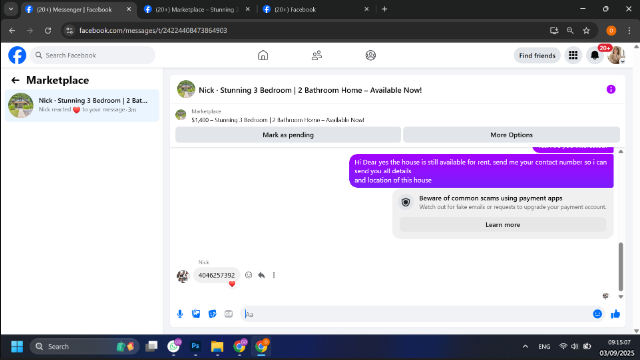Open the notifications bell
The width and height of the screenshot is (640, 360).
(x=595, y=55)
